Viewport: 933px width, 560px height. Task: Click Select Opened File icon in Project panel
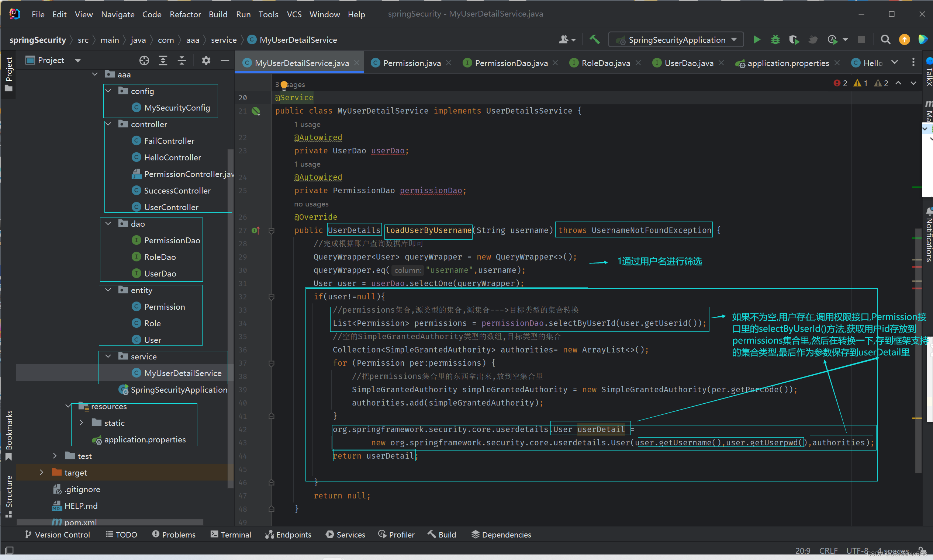[144, 60]
